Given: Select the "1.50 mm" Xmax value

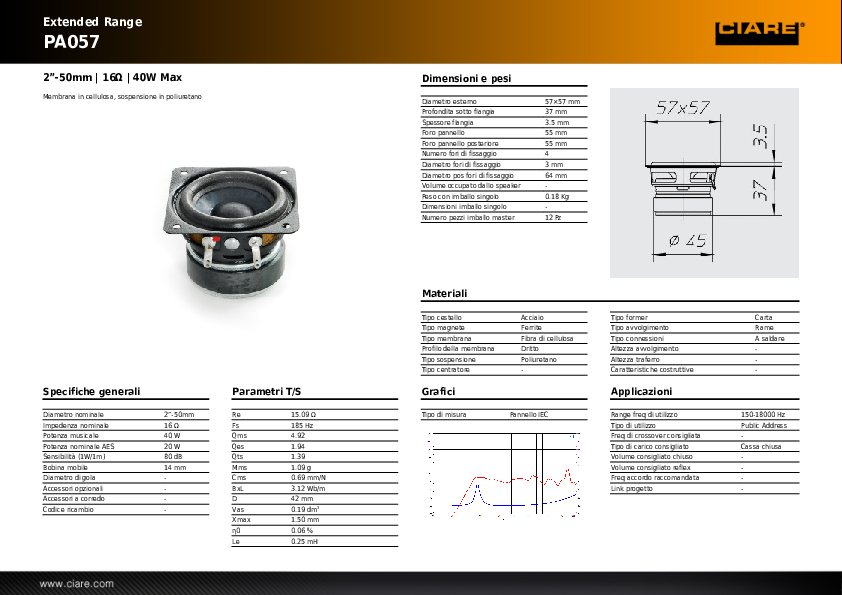Looking at the screenshot, I should click(305, 520).
